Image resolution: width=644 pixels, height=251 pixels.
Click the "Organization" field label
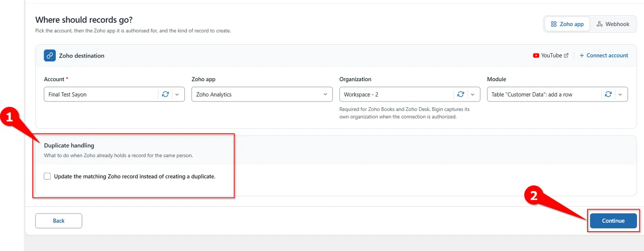[x=355, y=79]
